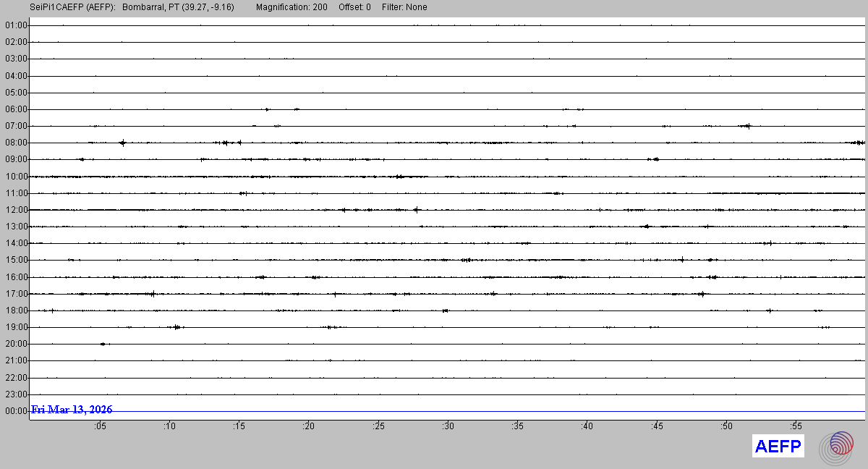The width and height of the screenshot is (868, 469).
Task: Click the :45 minute axis marker
Action: click(x=657, y=426)
